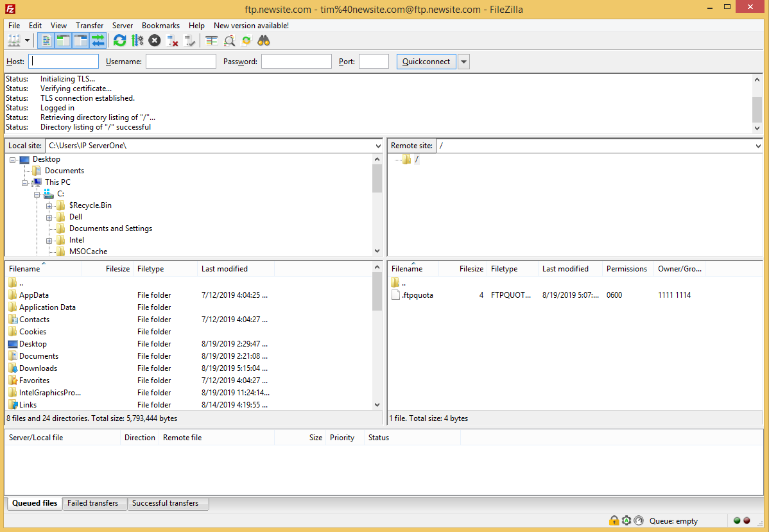The height and width of the screenshot is (532, 769).
Task: Focus the Password input field
Action: (296, 62)
